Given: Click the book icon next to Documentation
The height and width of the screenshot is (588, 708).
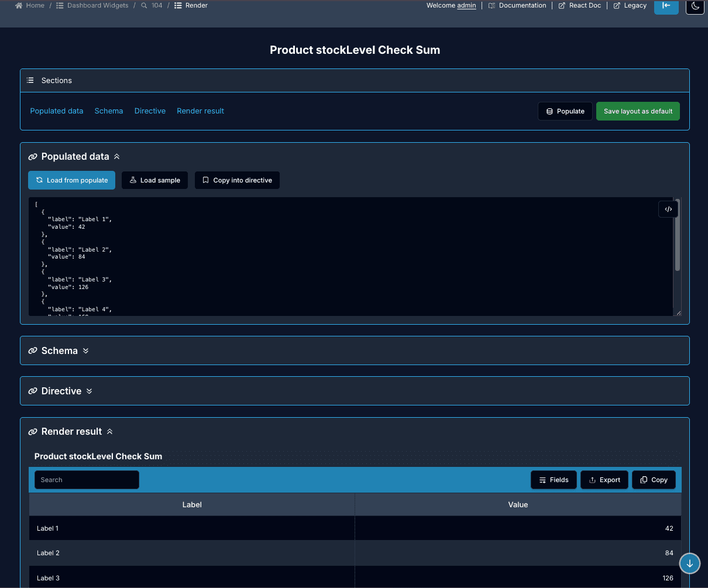Looking at the screenshot, I should click(492, 5).
